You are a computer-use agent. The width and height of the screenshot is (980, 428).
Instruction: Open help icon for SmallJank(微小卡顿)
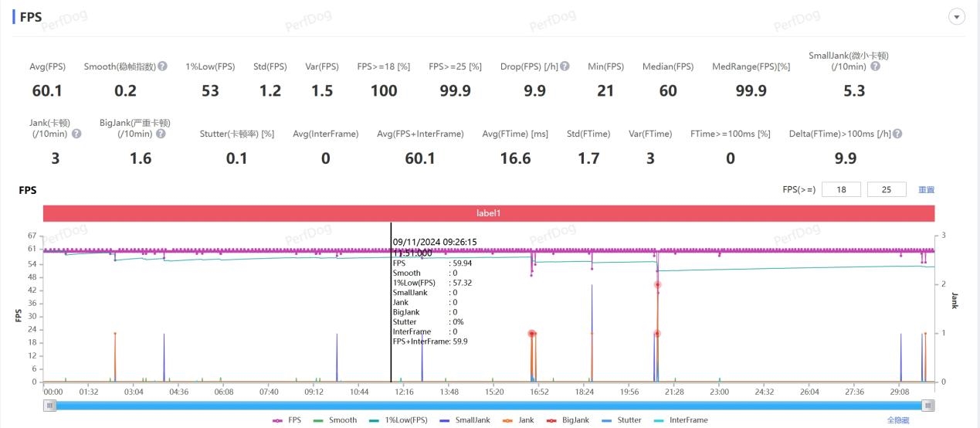pyautogui.click(x=875, y=66)
